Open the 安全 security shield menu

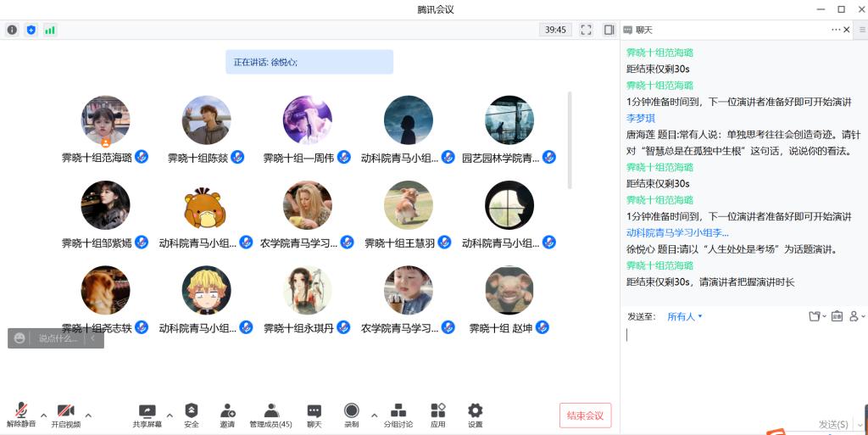[192, 414]
